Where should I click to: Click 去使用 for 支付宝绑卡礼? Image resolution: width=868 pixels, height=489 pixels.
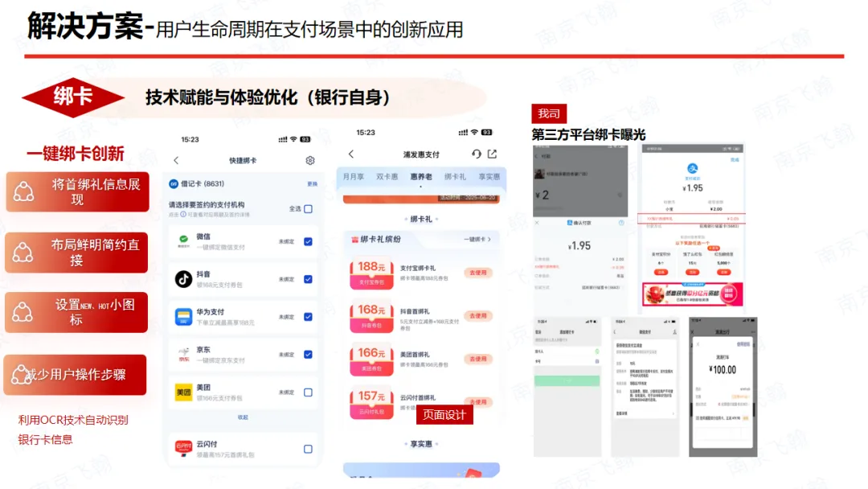(478, 273)
